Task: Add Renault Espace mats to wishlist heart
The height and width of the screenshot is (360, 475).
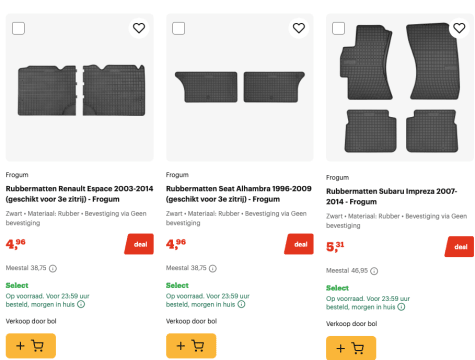Action: click(139, 28)
